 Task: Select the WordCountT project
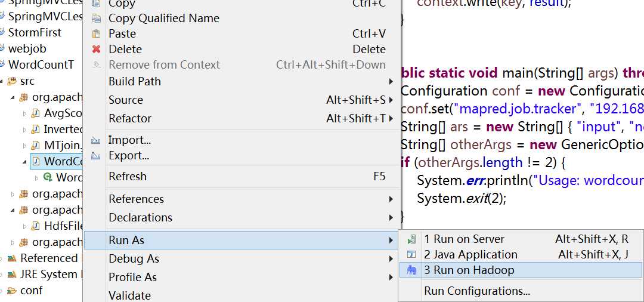[x=41, y=64]
